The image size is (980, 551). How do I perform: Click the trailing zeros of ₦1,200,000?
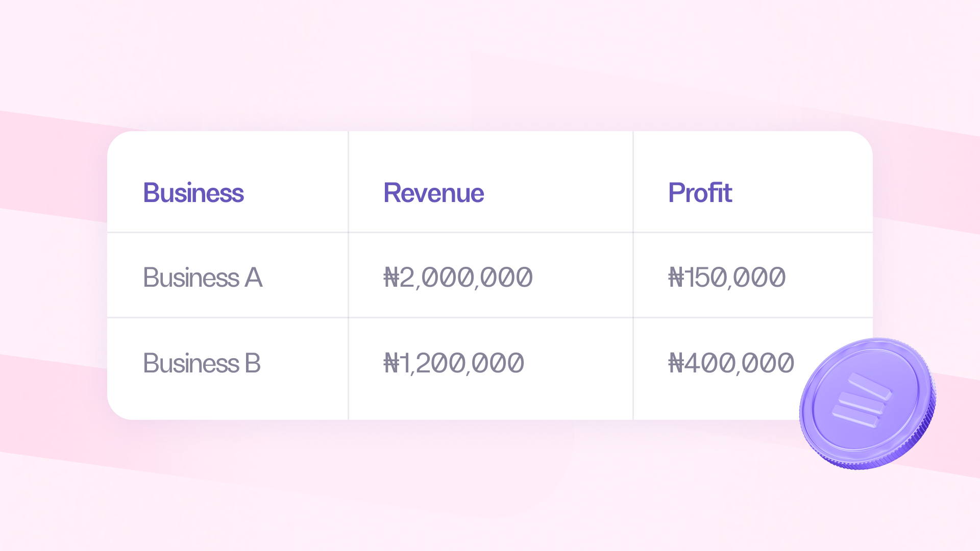click(x=498, y=363)
